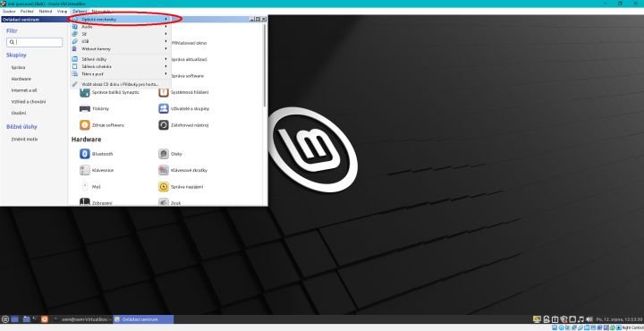Image resolution: width=644 pixels, height=331 pixels.
Task: Click the Filtr search input field
Action: pos(35,42)
